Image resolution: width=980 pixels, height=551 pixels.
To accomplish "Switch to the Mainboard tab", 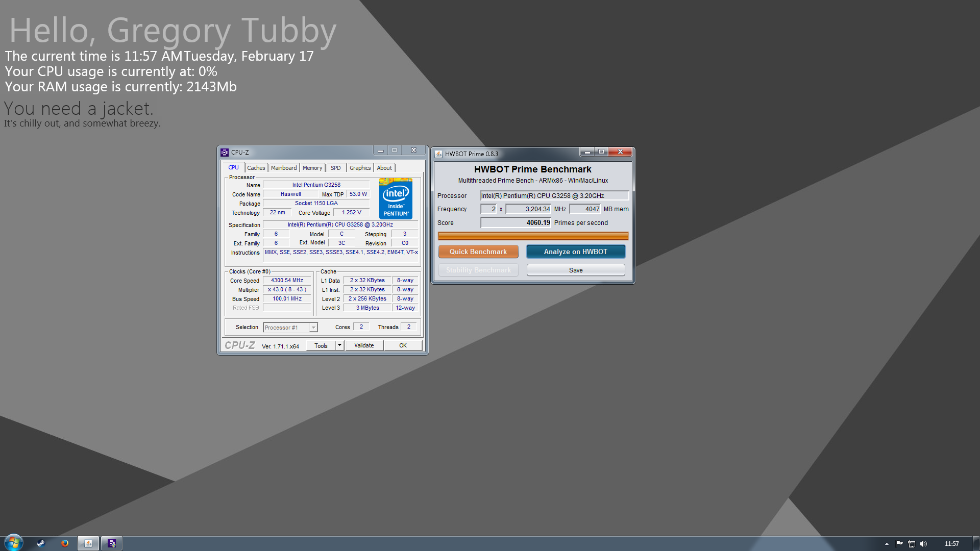I will pyautogui.click(x=284, y=168).
